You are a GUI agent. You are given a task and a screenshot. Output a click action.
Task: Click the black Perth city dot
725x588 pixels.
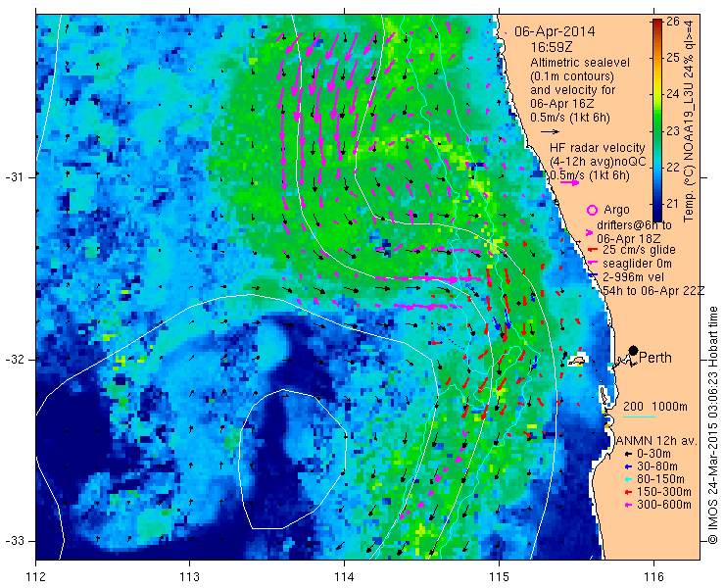click(634, 350)
